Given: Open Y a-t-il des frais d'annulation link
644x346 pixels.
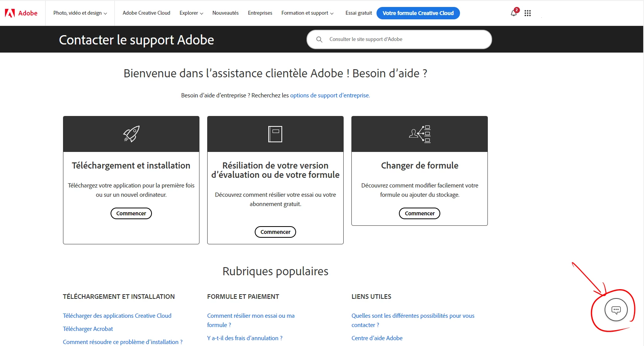Looking at the screenshot, I should [x=245, y=338].
